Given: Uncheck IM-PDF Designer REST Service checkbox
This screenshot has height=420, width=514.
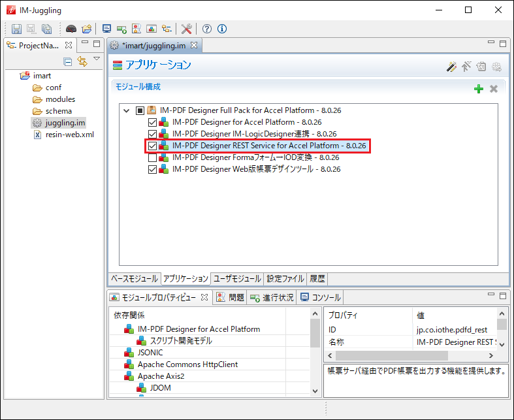Looking at the screenshot, I should (152, 146).
